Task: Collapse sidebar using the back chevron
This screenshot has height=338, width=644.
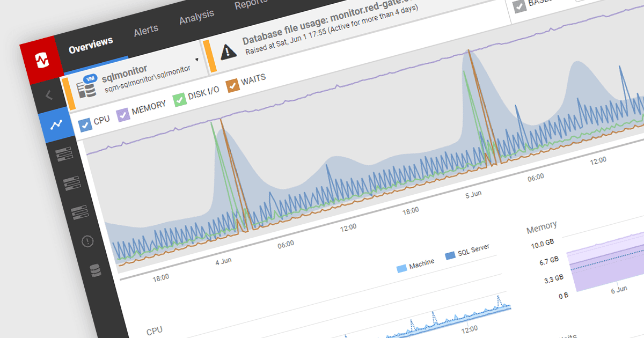Action: (x=49, y=95)
